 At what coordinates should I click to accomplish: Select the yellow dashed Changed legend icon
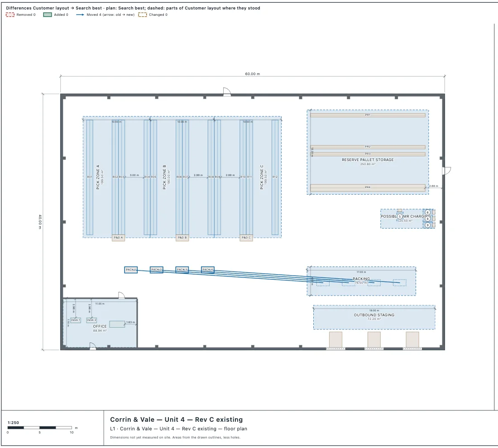(x=142, y=14)
